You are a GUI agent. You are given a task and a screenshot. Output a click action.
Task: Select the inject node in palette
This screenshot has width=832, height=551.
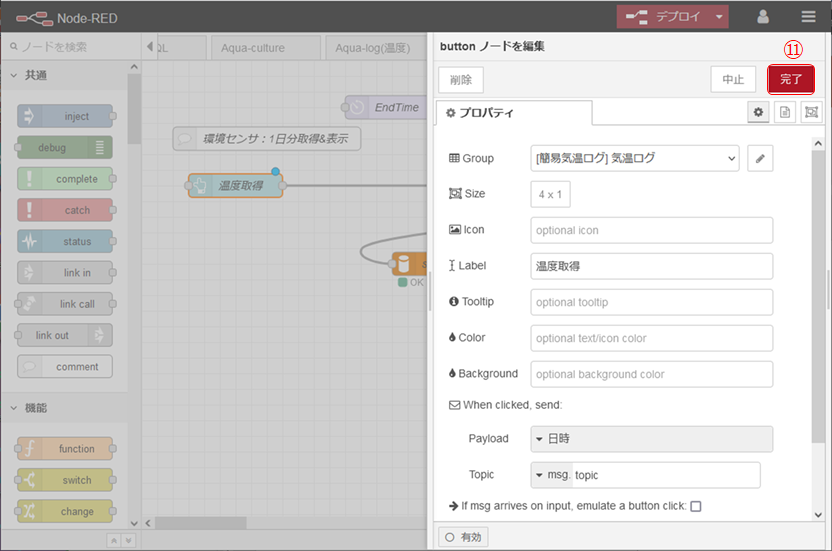(x=65, y=116)
